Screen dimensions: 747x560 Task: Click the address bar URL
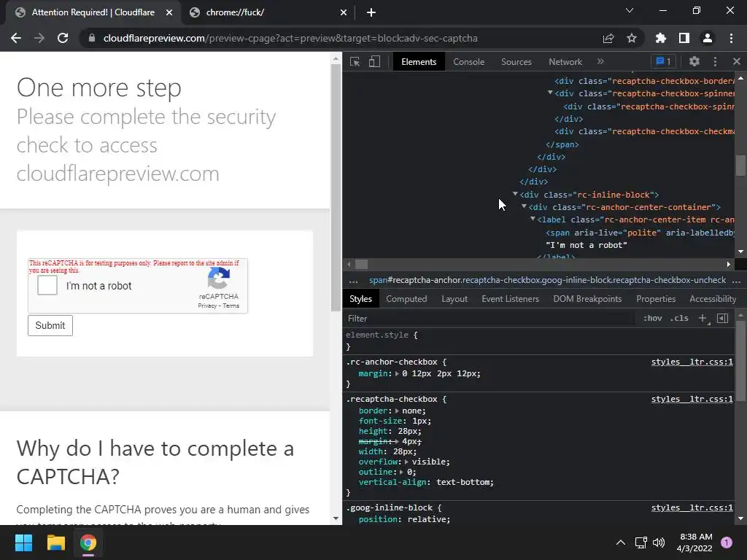click(x=290, y=38)
